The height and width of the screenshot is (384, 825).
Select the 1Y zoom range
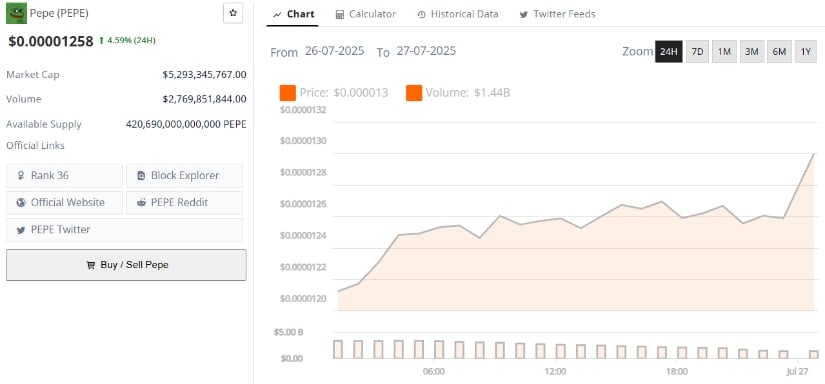(806, 52)
